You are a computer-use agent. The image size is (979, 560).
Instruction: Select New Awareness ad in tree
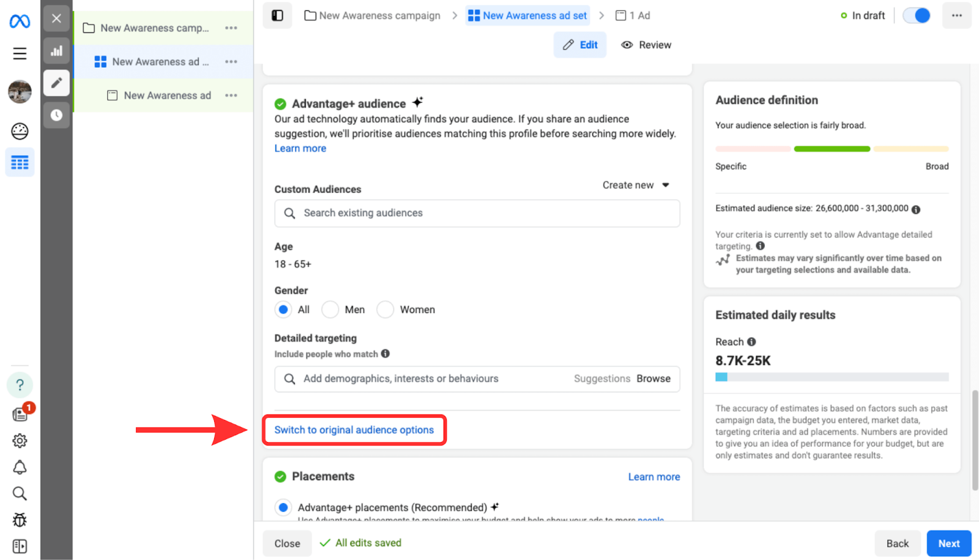click(167, 95)
